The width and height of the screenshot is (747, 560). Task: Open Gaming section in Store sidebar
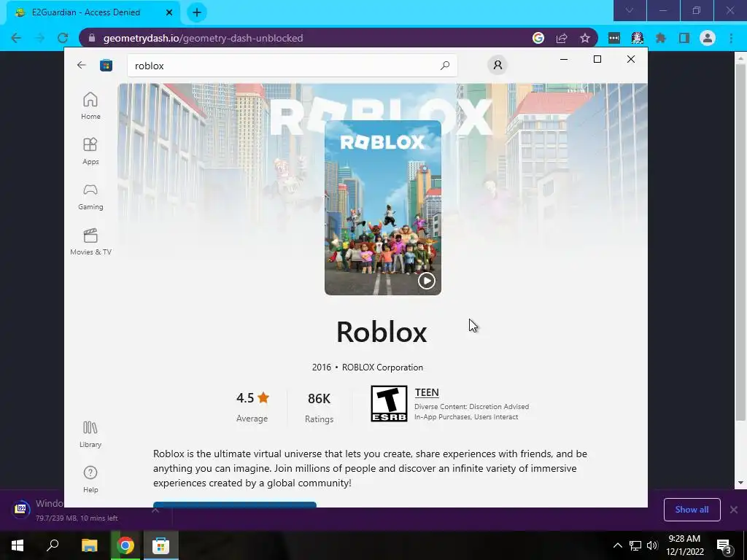[x=90, y=196]
